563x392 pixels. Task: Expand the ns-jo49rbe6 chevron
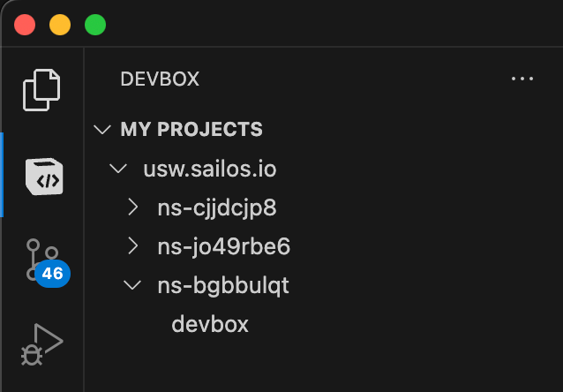(x=133, y=246)
